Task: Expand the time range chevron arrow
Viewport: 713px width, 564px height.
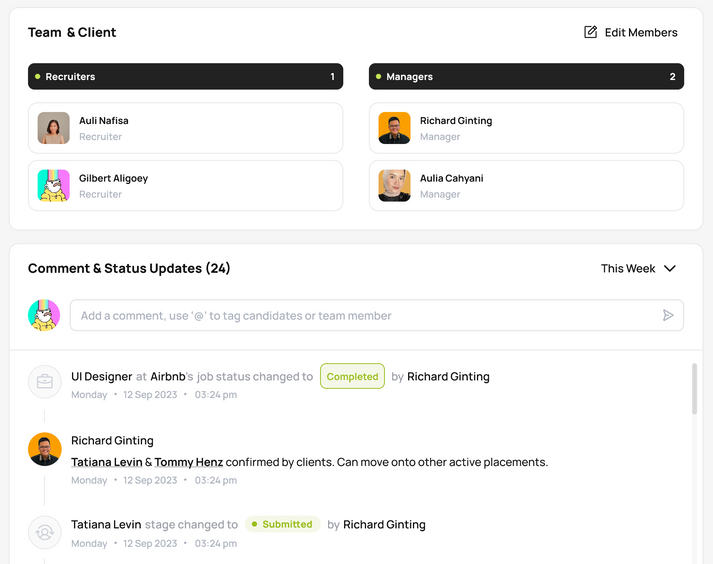Action: tap(670, 268)
